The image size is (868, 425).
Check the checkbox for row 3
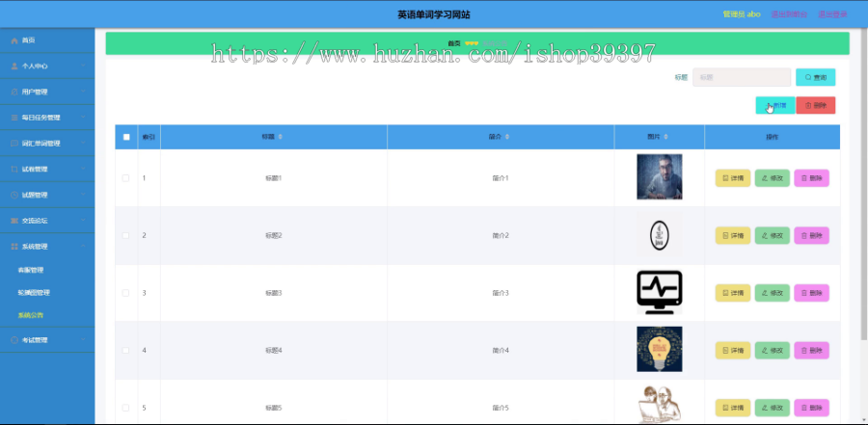point(125,293)
